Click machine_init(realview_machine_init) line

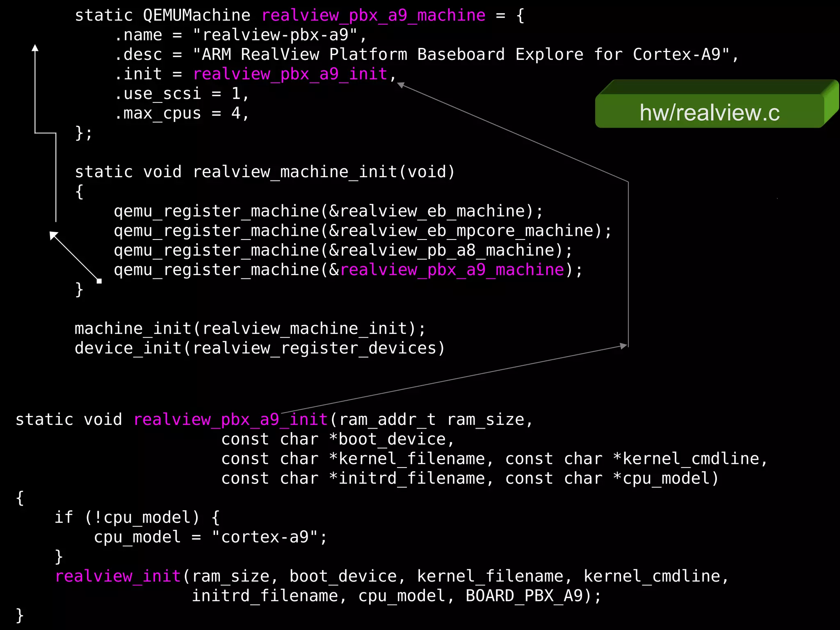[250, 329]
